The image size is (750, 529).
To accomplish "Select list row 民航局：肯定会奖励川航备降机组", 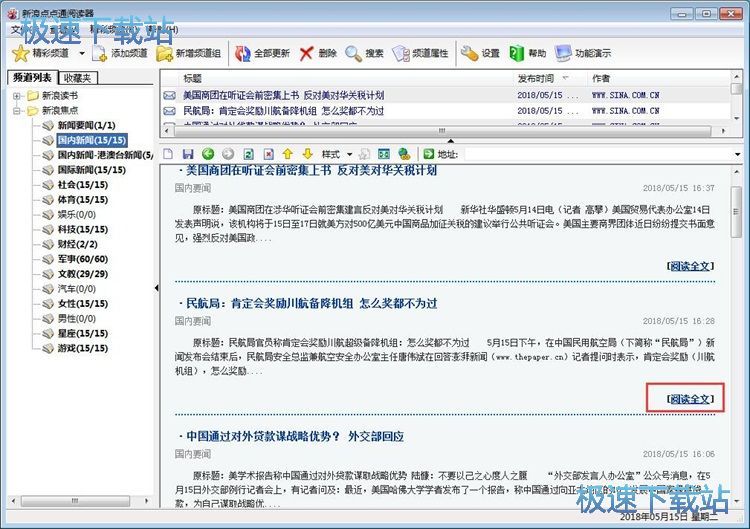I will coord(445,110).
